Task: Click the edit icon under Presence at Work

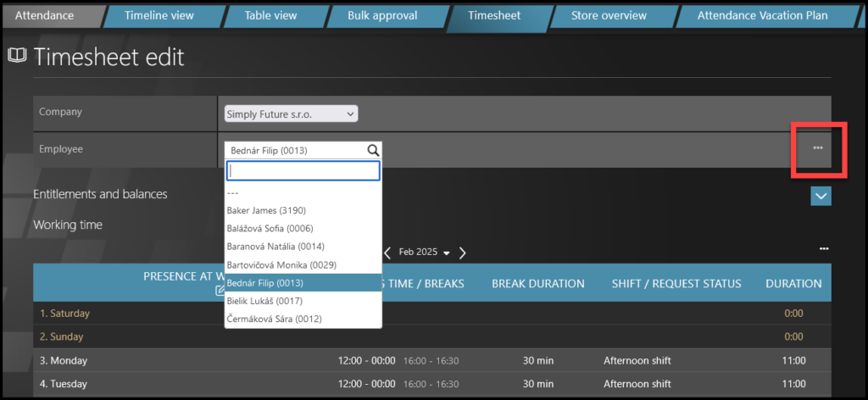Action: point(220,292)
